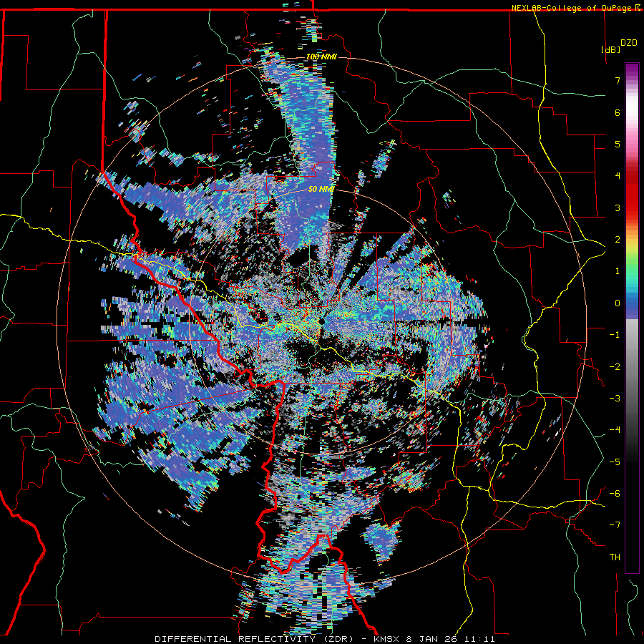Click the '7' value on color scale
Viewport: 644px width, 644px height.
pos(618,80)
